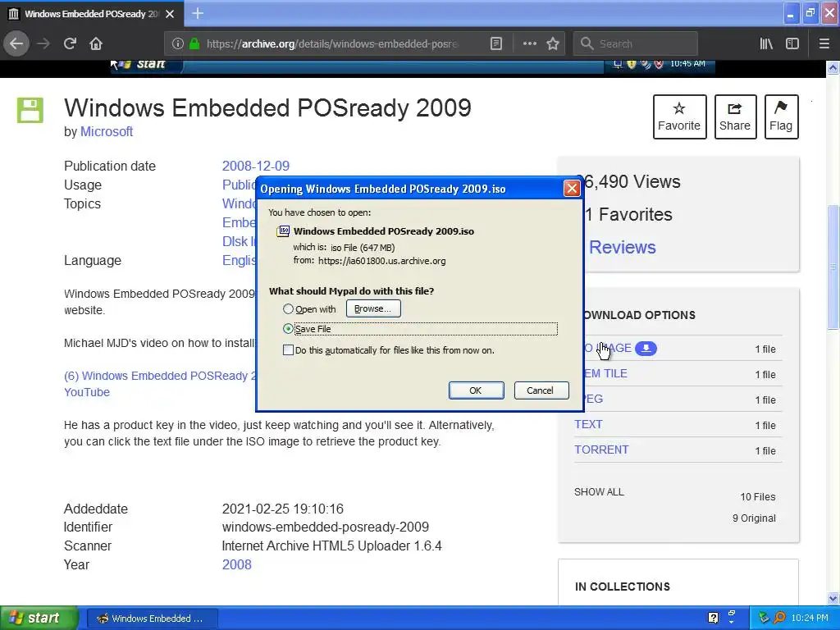Go to the home page icon
The height and width of the screenshot is (630, 840).
click(96, 43)
